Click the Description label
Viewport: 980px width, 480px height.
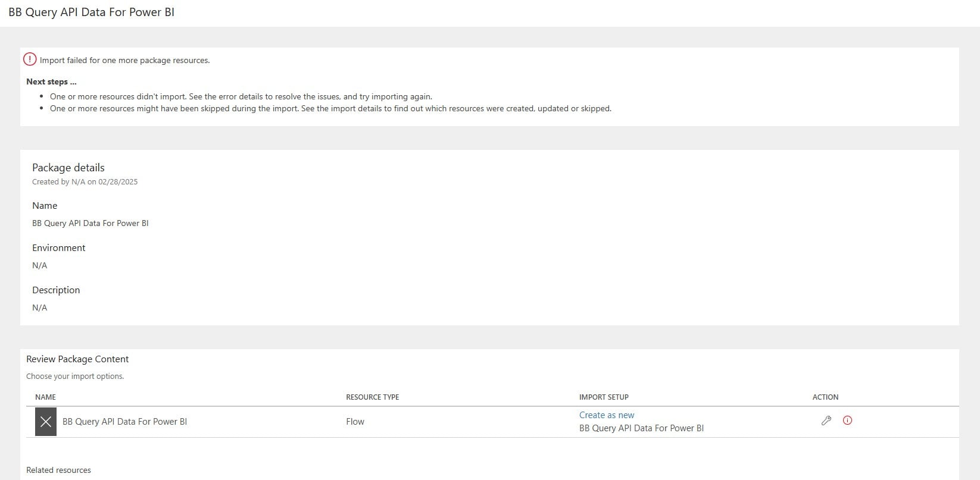point(56,290)
